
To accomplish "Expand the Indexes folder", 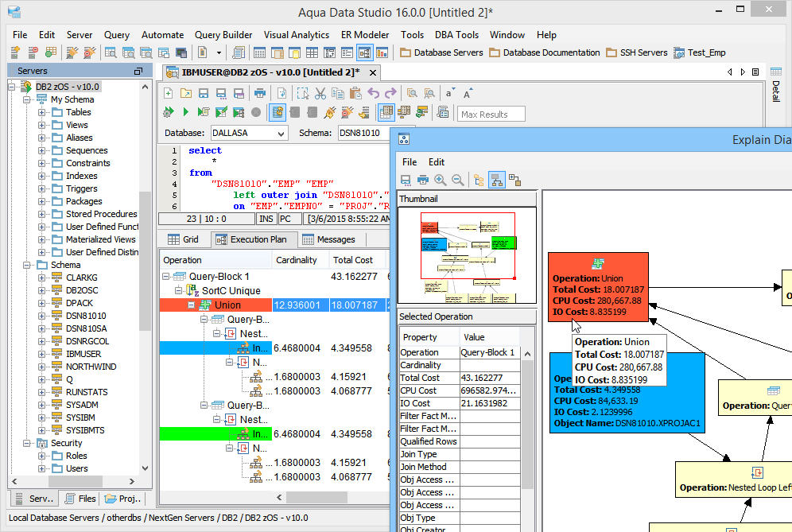I will [x=42, y=176].
